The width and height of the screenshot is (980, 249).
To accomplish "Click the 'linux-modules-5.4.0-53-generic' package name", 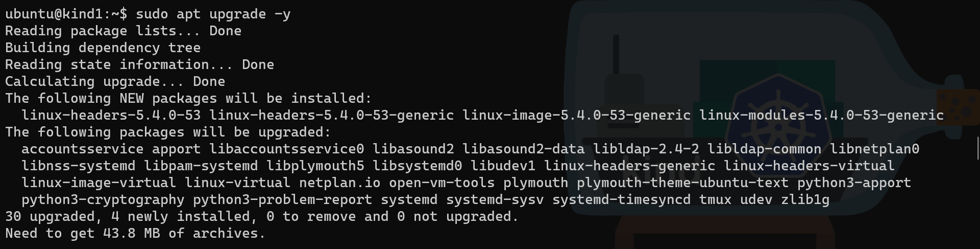I will click(x=821, y=115).
